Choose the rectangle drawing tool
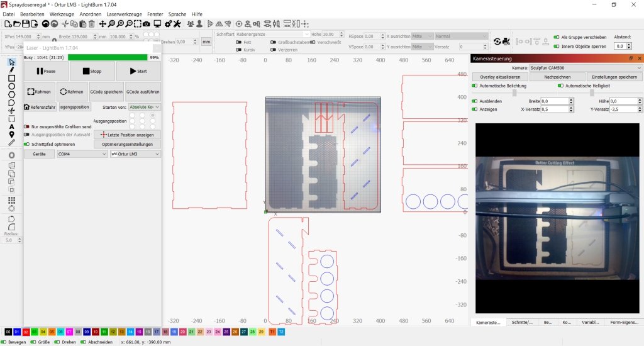The height and width of the screenshot is (346, 644). pyautogui.click(x=12, y=78)
